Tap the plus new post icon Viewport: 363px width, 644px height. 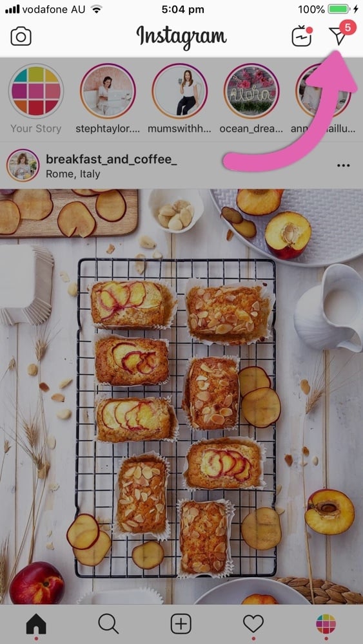coord(181,624)
